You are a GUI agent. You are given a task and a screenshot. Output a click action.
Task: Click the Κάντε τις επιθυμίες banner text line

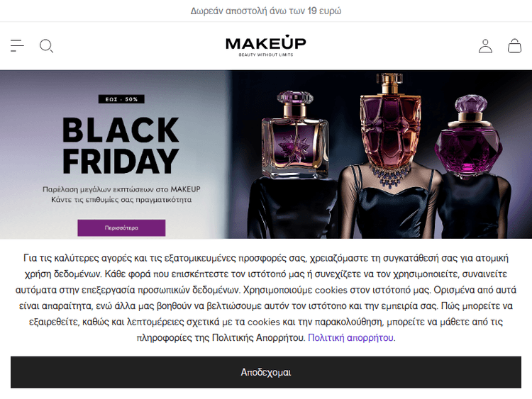[x=121, y=200]
